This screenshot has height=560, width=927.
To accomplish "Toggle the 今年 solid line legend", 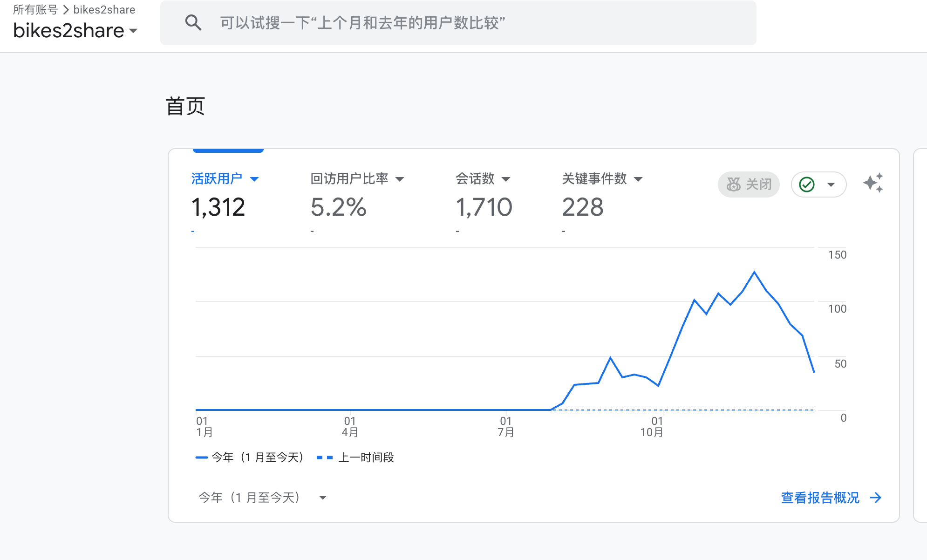I will pos(250,458).
